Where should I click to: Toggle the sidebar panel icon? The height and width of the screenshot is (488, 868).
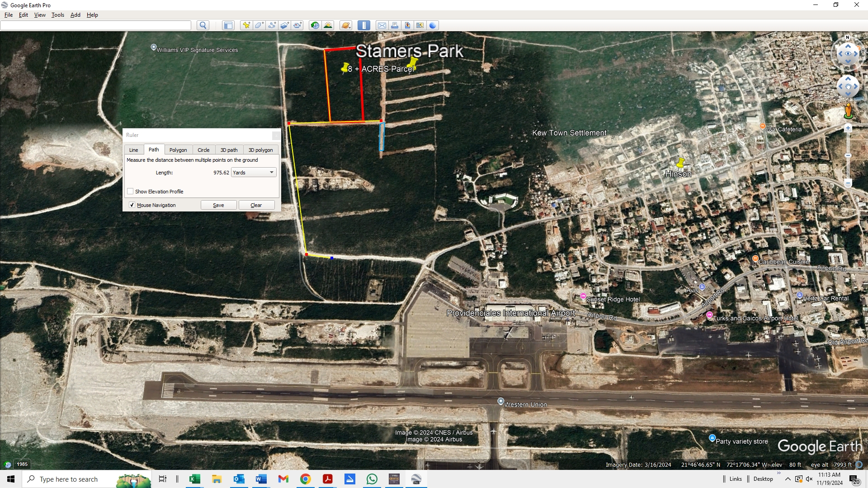coord(228,25)
